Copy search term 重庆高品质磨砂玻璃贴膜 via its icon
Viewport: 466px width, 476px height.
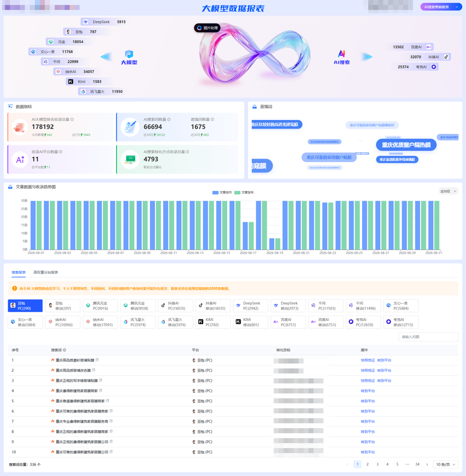[97, 360]
